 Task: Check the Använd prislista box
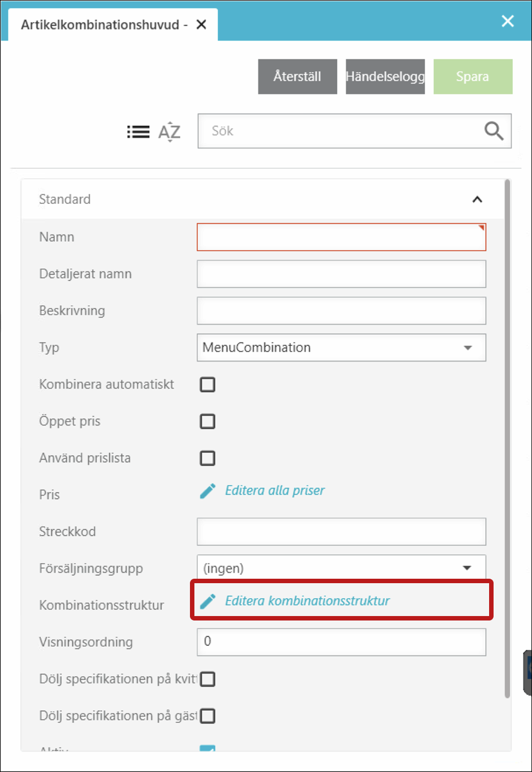(x=208, y=458)
